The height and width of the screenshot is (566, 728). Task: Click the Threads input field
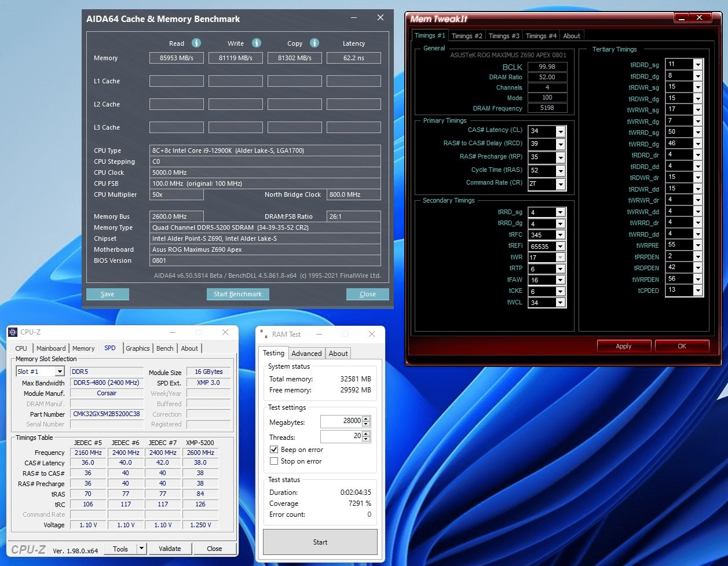pos(341,436)
